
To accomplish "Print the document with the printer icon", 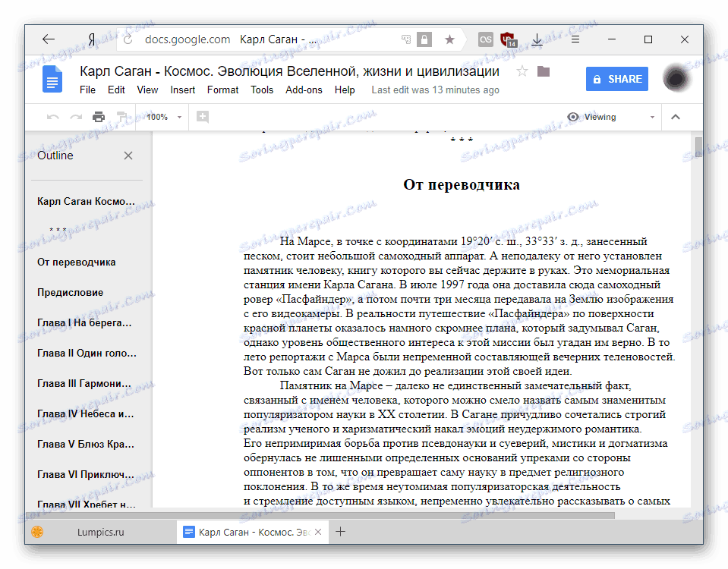I will 99,117.
